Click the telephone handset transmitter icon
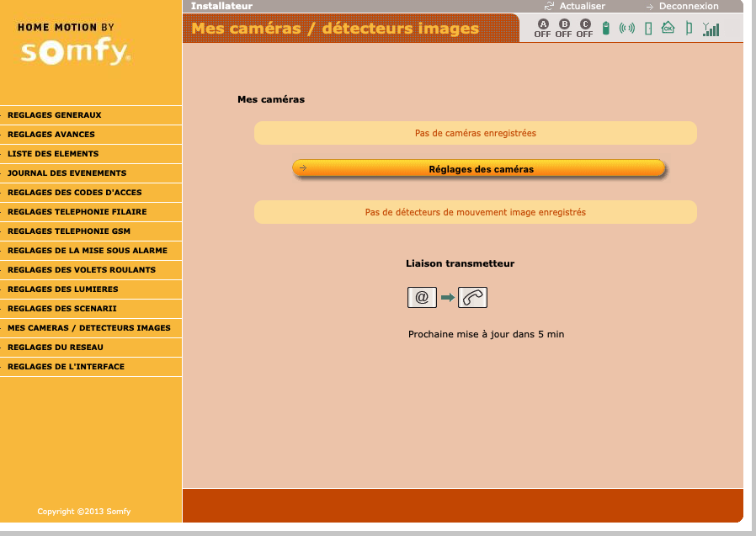The height and width of the screenshot is (536, 756). tap(472, 297)
